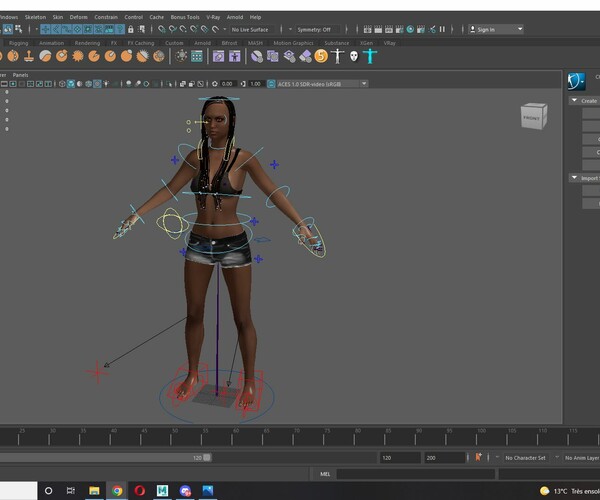The width and height of the screenshot is (600, 500).
Task: Click the time slider at frame 60
Action: click(x=232, y=437)
